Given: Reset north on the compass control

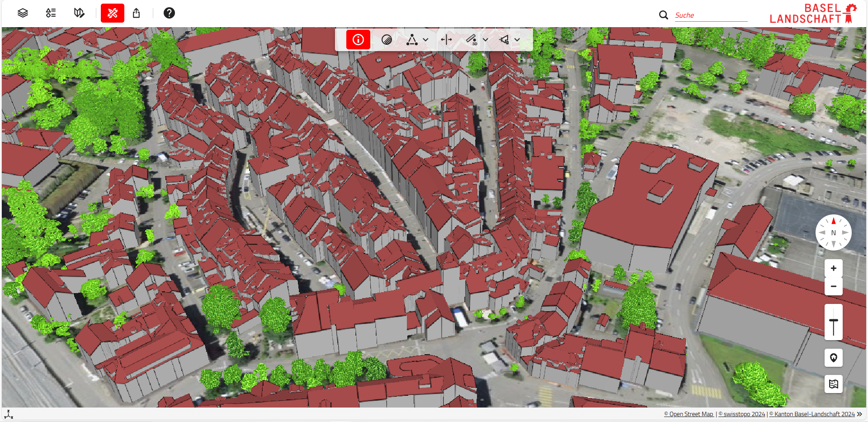Looking at the screenshot, I should pos(833,232).
